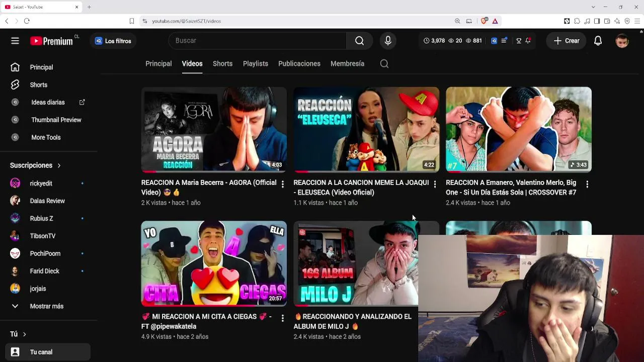Open the Membresía channel tab
Screen dimensions: 644x362
(x=347, y=64)
